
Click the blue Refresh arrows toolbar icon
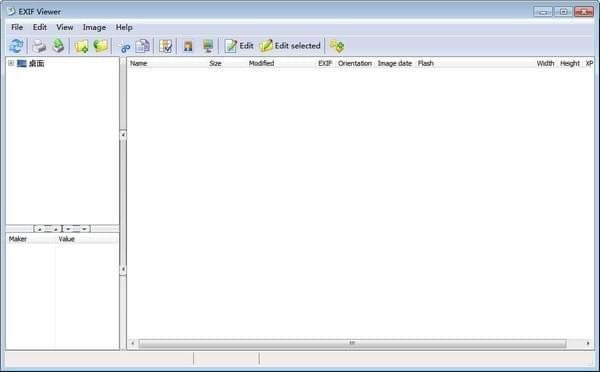click(x=16, y=46)
